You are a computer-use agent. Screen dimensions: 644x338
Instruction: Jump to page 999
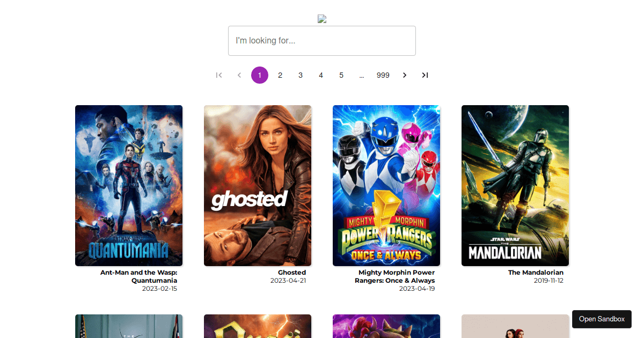[x=383, y=75]
